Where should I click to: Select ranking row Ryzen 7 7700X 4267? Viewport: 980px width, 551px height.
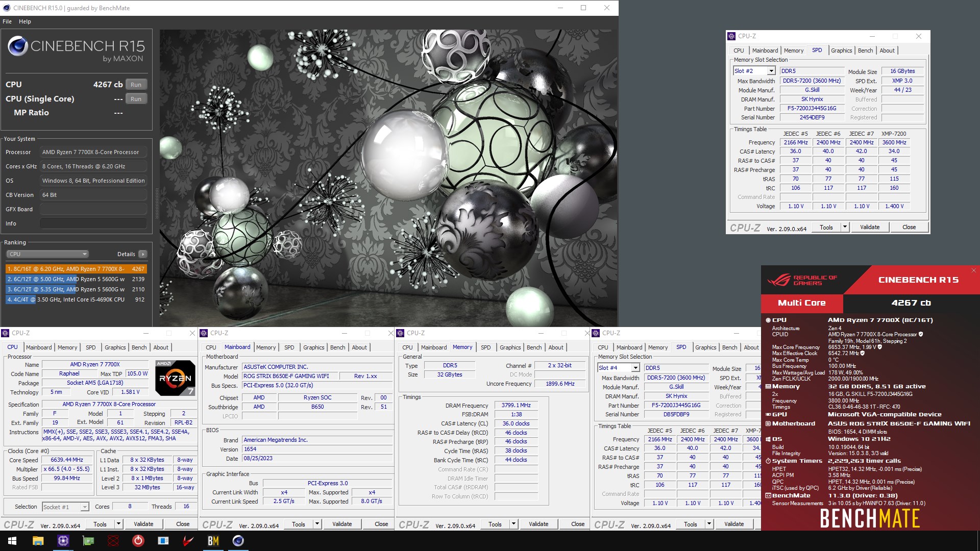(76, 269)
